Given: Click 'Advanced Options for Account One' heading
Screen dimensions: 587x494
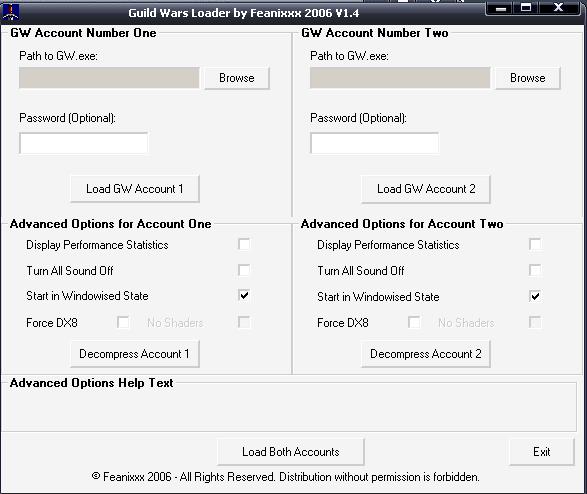Looking at the screenshot, I should point(110,224).
